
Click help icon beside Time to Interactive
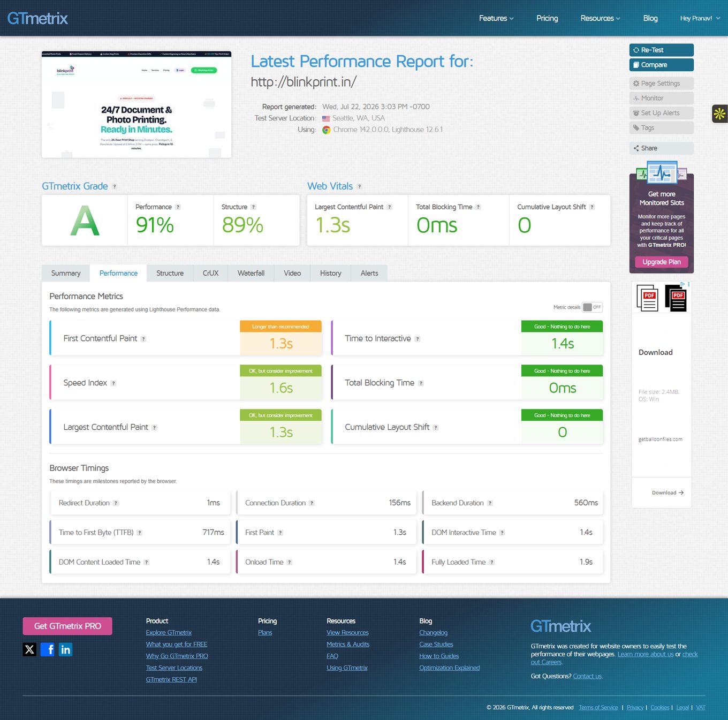(x=418, y=339)
